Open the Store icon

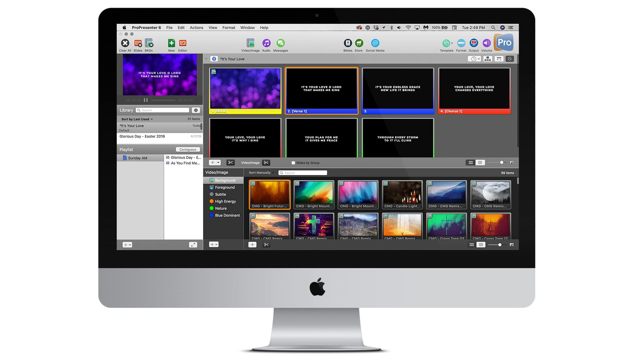coord(359,43)
